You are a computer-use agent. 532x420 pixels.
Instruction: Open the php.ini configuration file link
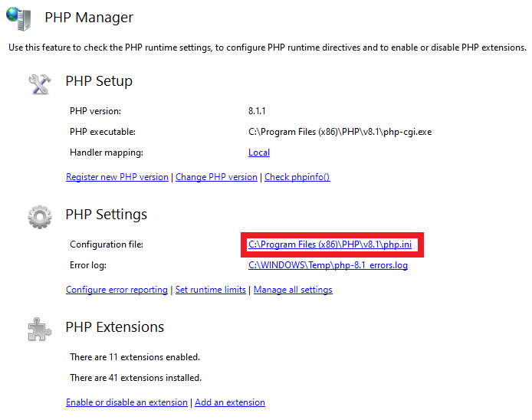(330, 244)
